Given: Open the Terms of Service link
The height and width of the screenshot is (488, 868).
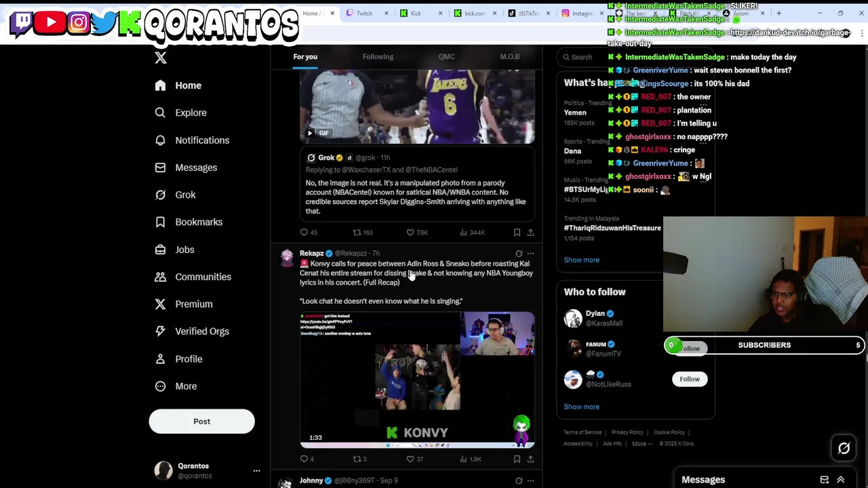Looking at the screenshot, I should click(x=583, y=432).
